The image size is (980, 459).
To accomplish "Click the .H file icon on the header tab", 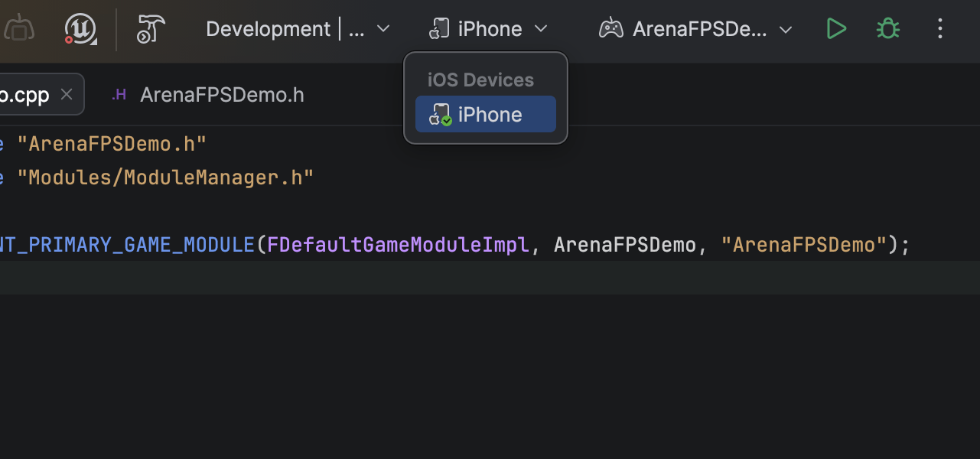I will [119, 95].
